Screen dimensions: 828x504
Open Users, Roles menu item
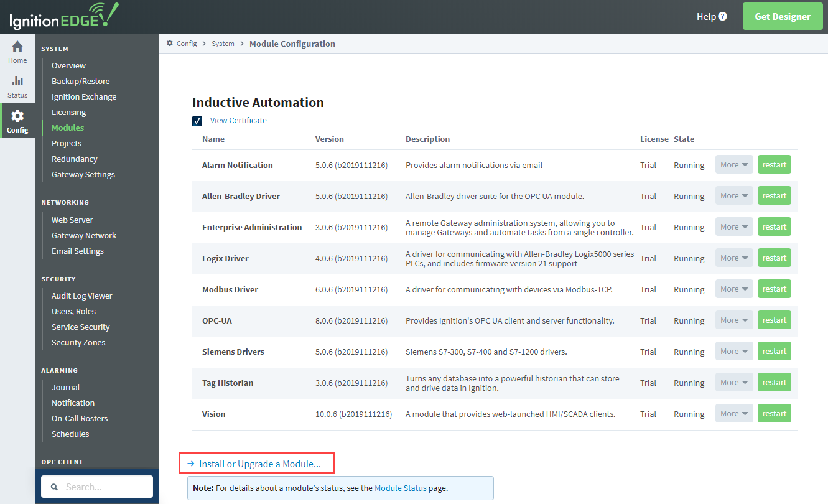pyautogui.click(x=73, y=312)
